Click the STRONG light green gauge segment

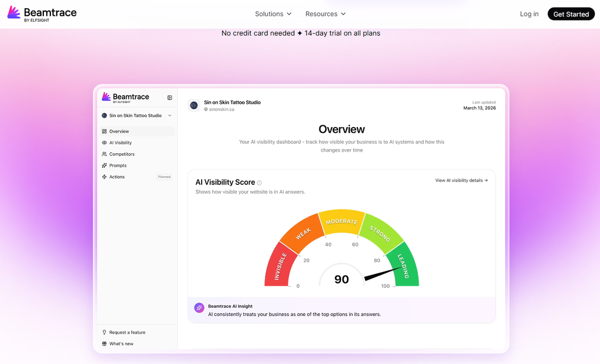380,233
